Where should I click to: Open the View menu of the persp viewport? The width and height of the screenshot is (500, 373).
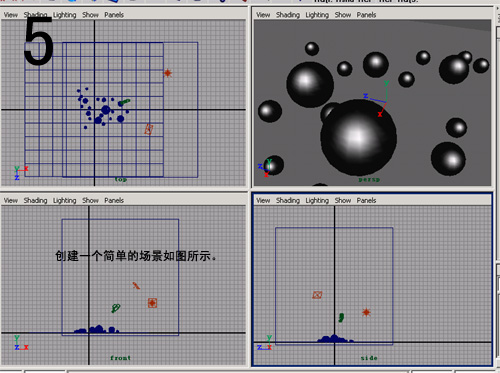click(263, 15)
